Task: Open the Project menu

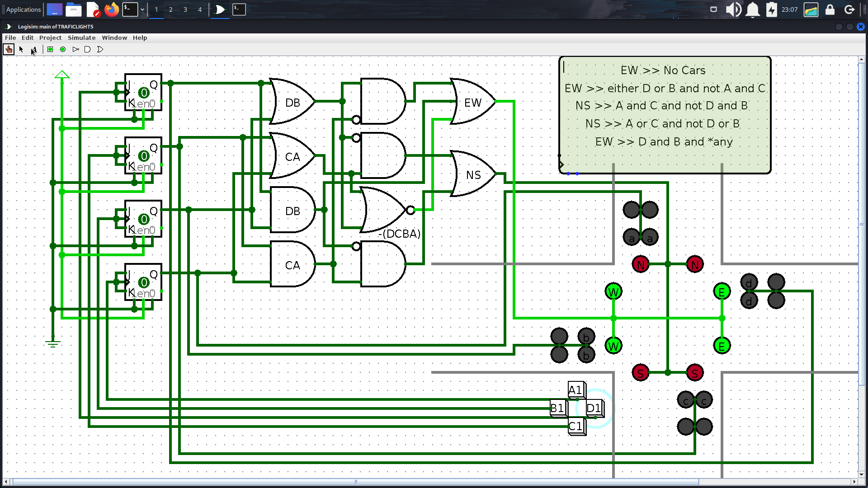Action: coord(50,38)
